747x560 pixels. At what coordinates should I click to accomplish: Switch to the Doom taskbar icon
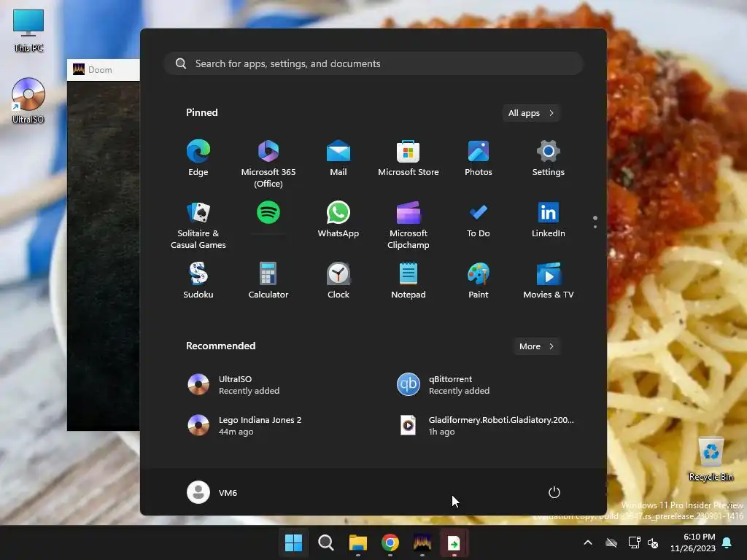coord(422,542)
